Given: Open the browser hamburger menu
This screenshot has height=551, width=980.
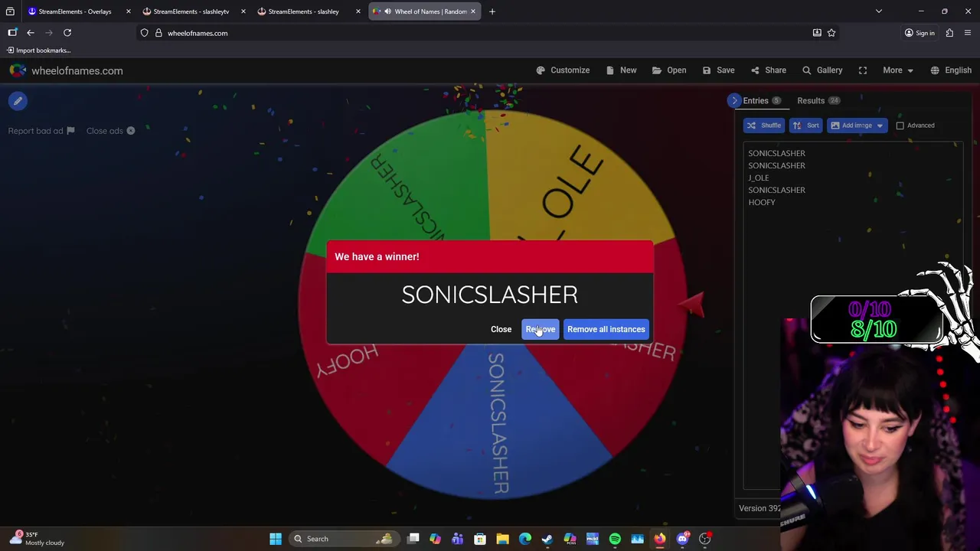Looking at the screenshot, I should click(968, 33).
